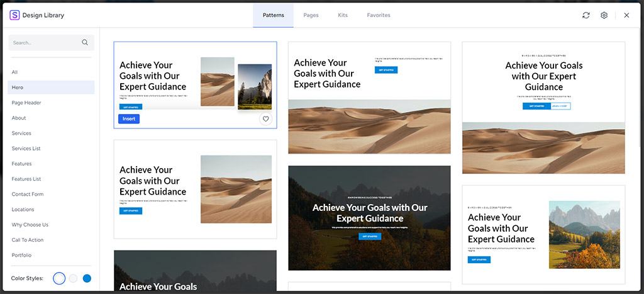Show All pattern categories

pos(15,72)
